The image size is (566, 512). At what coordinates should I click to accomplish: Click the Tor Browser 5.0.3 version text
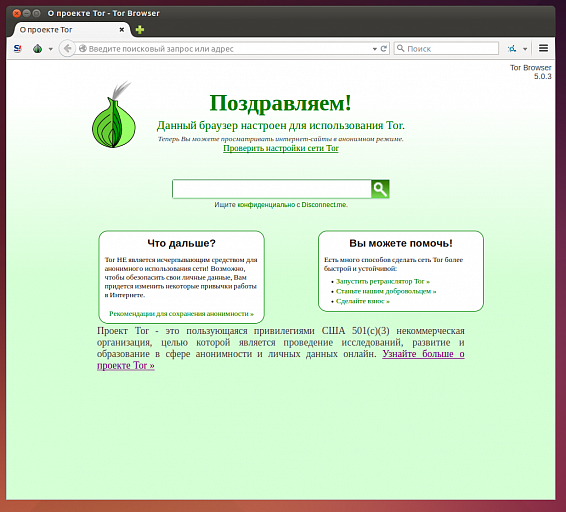click(530, 72)
